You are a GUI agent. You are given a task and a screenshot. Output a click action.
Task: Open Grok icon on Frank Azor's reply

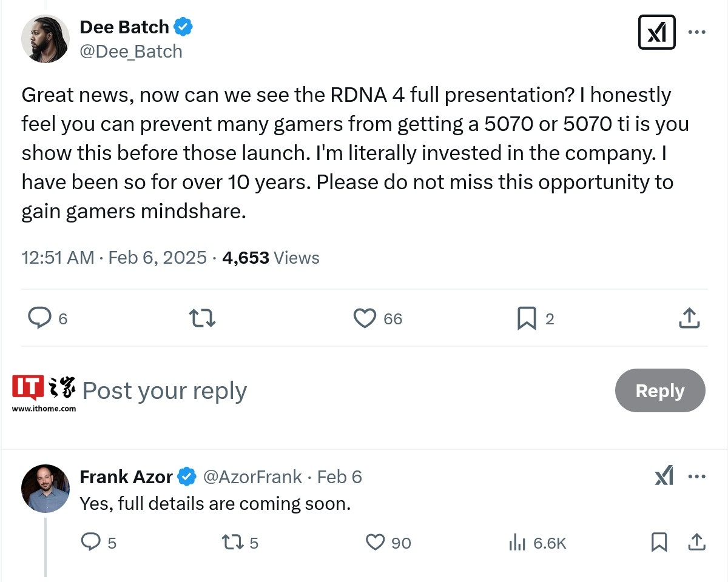pyautogui.click(x=664, y=477)
